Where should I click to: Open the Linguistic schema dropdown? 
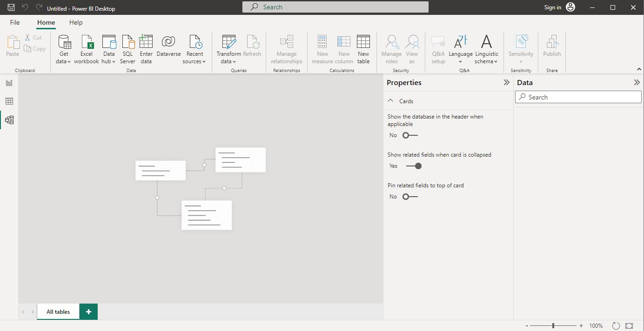tap(486, 49)
